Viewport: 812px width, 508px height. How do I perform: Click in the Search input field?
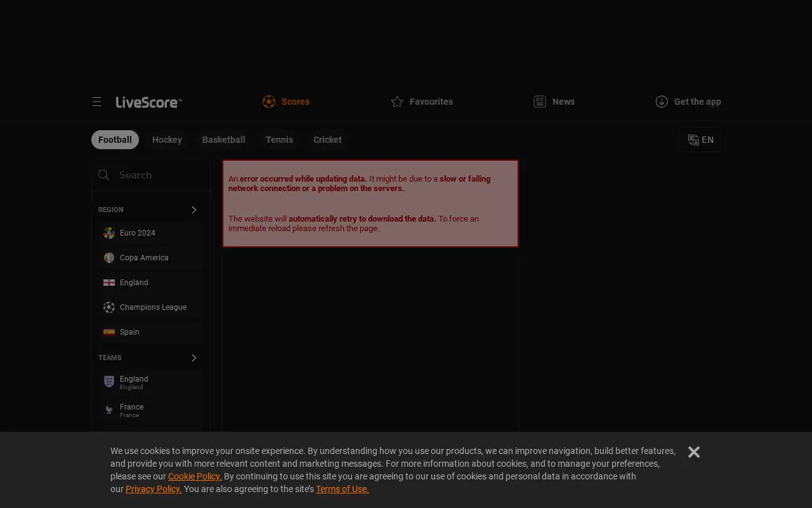151,175
